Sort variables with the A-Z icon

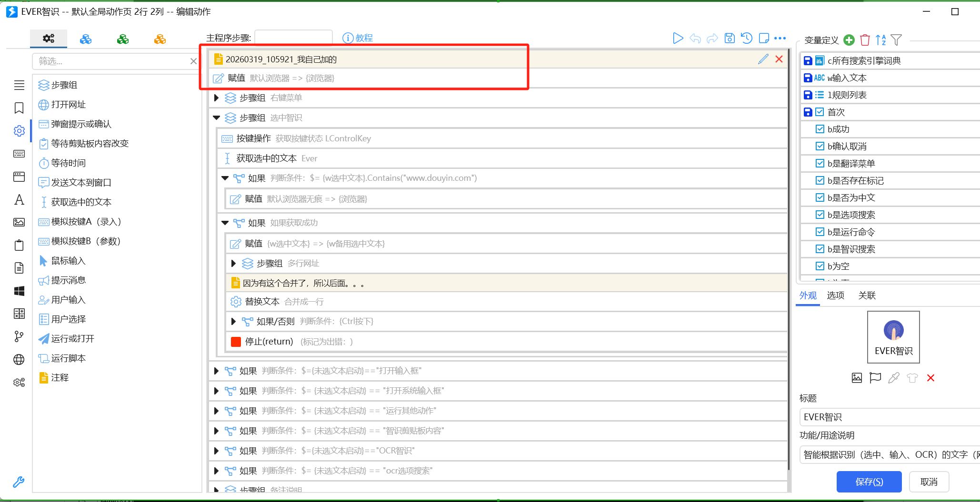[x=881, y=40]
